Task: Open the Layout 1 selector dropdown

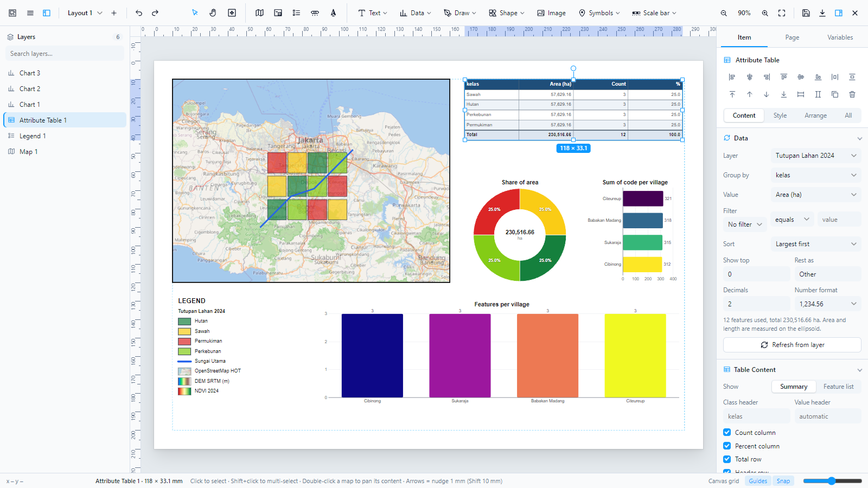Action: tap(85, 13)
